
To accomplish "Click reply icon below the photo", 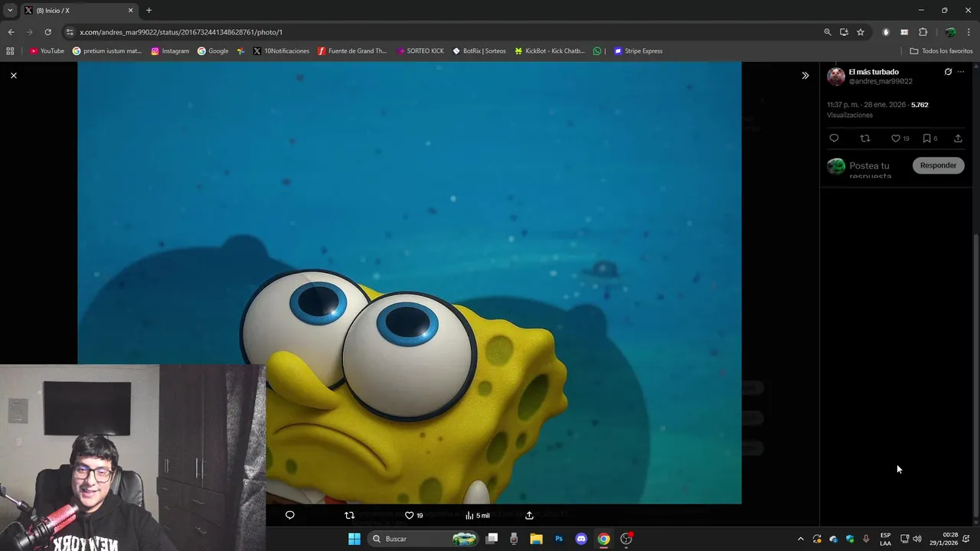I will (x=289, y=515).
